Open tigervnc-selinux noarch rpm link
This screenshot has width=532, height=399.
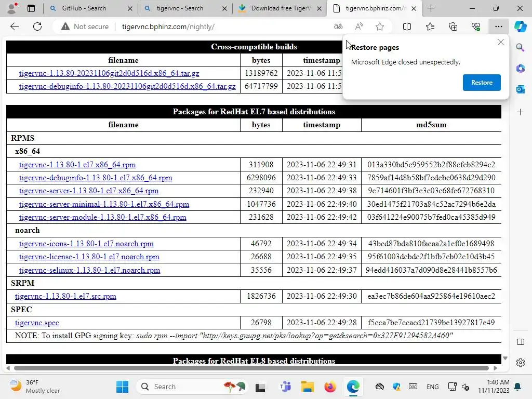[89, 270]
